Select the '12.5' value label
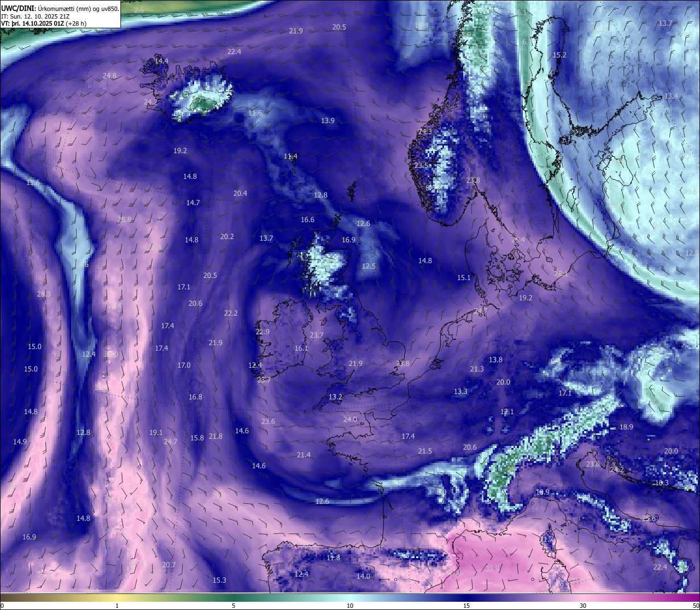The width and height of the screenshot is (700, 610). pos(369,266)
